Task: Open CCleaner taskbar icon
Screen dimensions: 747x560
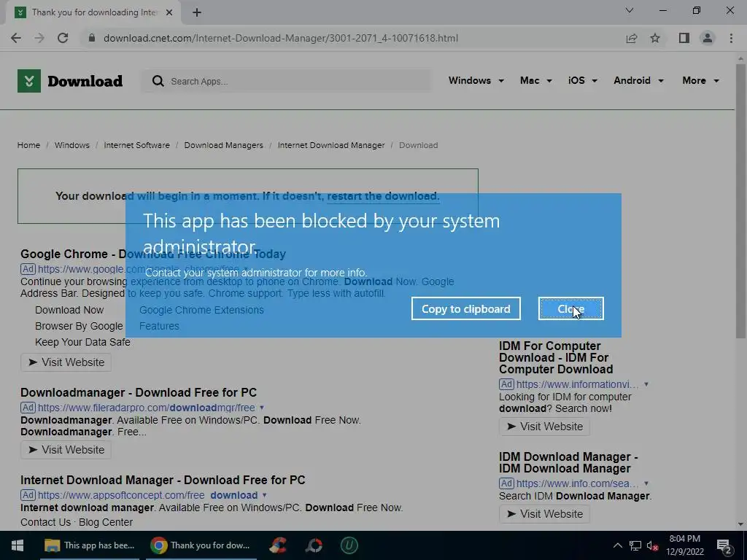Action: (x=278, y=545)
